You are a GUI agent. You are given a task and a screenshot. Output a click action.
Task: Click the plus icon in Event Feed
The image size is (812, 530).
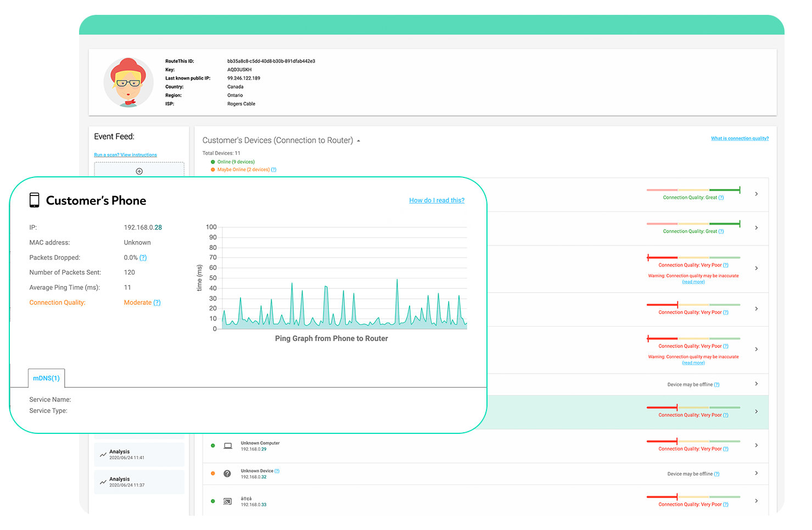click(x=139, y=171)
